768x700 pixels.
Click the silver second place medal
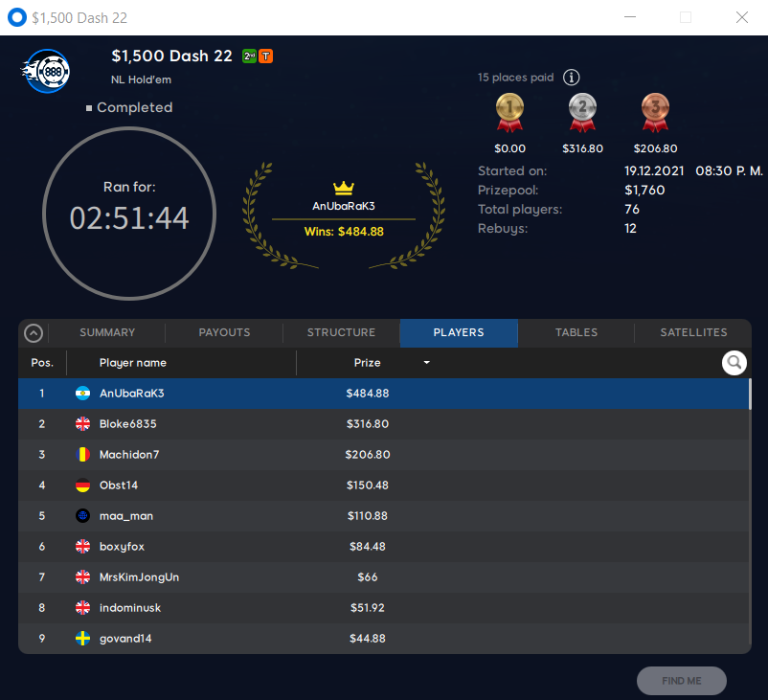(582, 113)
